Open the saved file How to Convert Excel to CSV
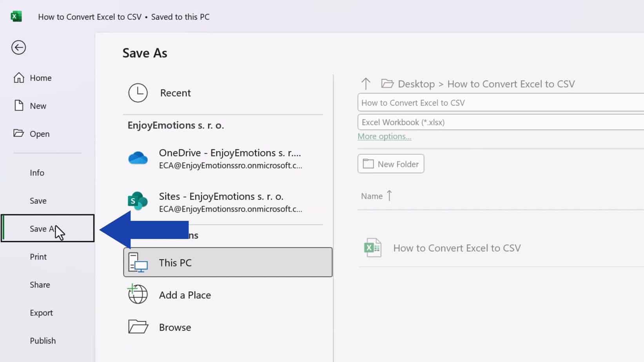The image size is (644, 362). pos(457,248)
